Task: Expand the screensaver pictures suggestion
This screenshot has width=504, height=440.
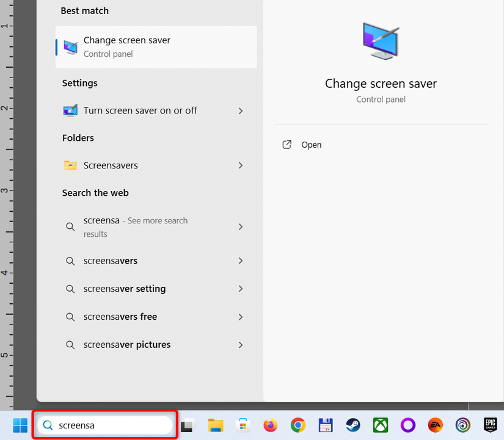Action: pos(241,344)
